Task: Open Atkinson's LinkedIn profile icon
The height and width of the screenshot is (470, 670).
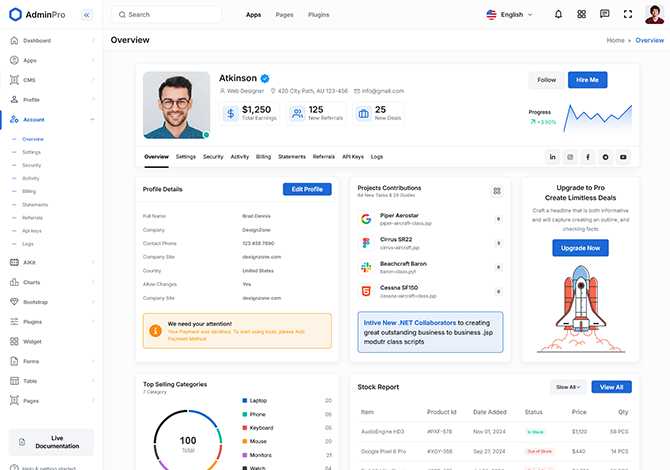Action: click(x=552, y=157)
